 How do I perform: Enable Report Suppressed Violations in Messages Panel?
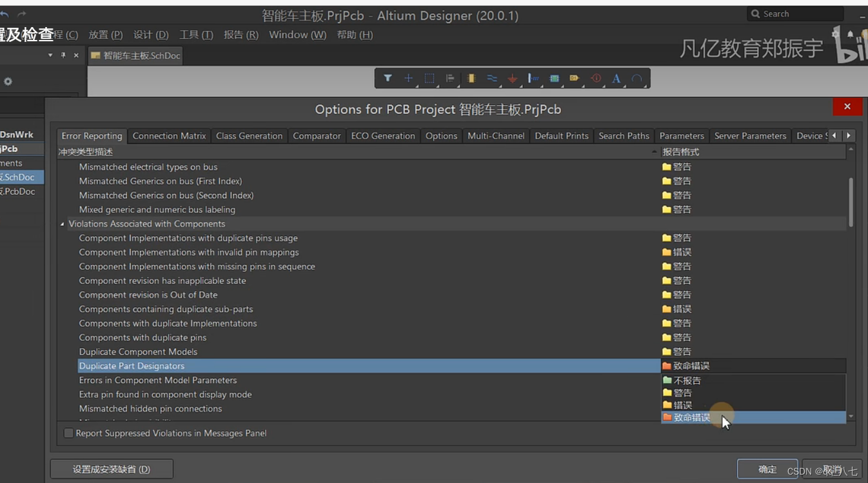tap(68, 433)
